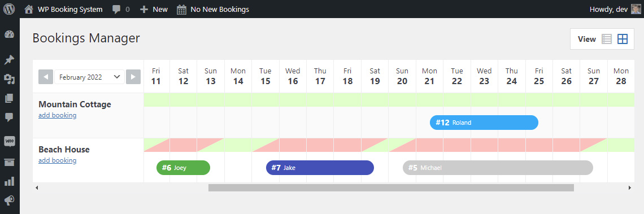Open Analytics bar chart sidebar icon
The width and height of the screenshot is (644, 214).
click(x=9, y=181)
